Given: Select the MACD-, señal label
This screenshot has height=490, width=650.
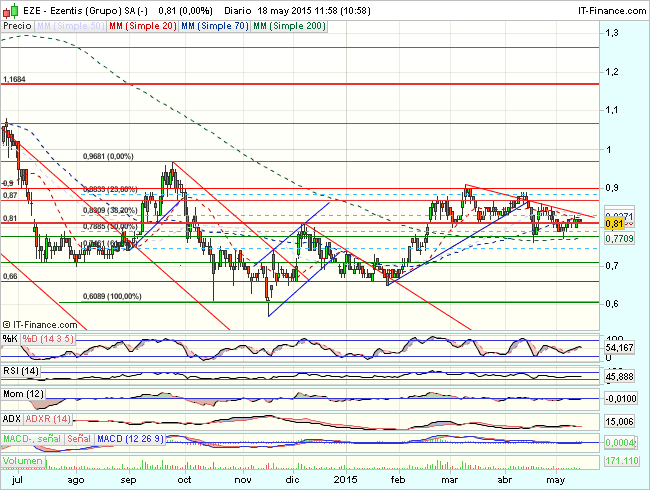Looking at the screenshot, I should coord(32,439).
